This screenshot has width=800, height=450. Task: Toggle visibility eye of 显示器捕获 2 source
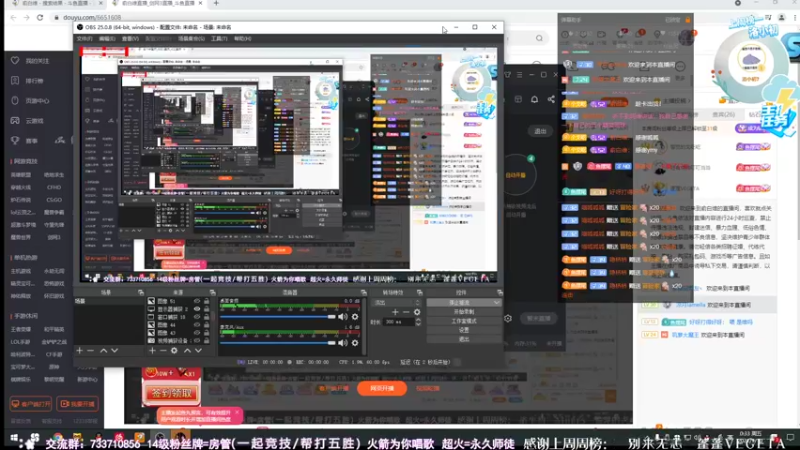[197, 309]
